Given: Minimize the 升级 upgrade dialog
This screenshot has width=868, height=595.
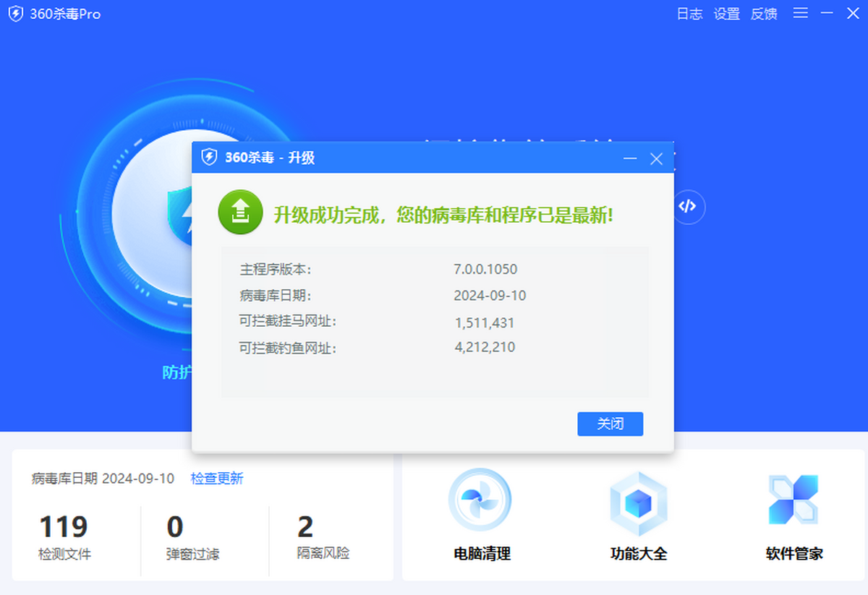Looking at the screenshot, I should (630, 158).
